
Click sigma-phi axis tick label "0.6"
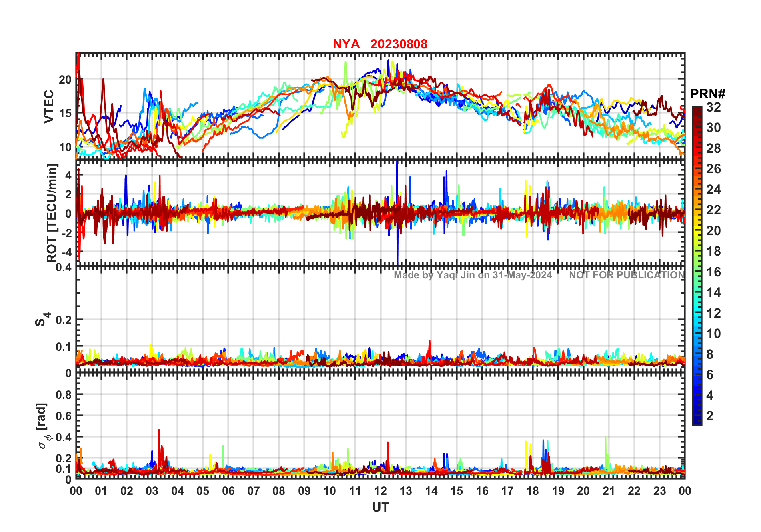[x=64, y=416]
